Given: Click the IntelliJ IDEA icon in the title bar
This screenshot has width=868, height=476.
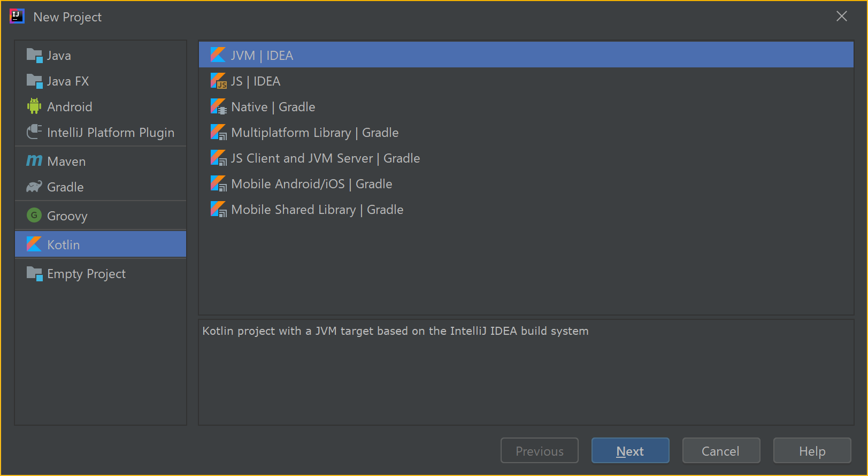Looking at the screenshot, I should click(x=17, y=16).
